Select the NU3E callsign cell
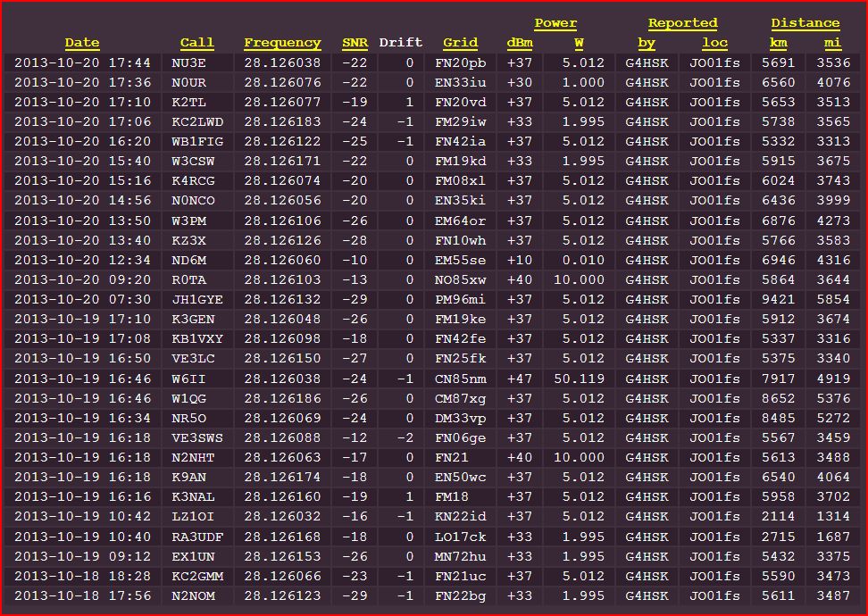 pyautogui.click(x=188, y=63)
